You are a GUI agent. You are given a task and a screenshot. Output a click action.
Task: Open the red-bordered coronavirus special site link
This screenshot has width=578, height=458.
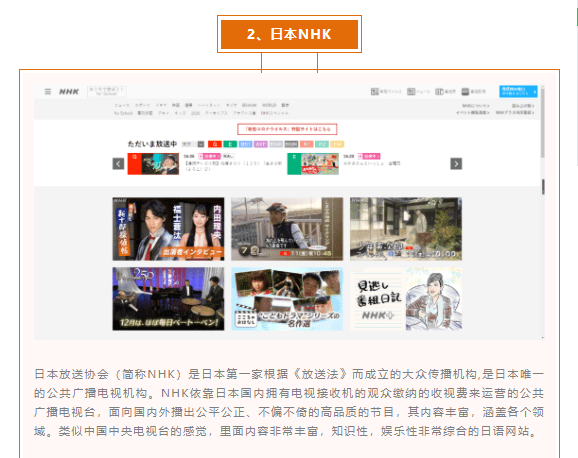point(287,129)
